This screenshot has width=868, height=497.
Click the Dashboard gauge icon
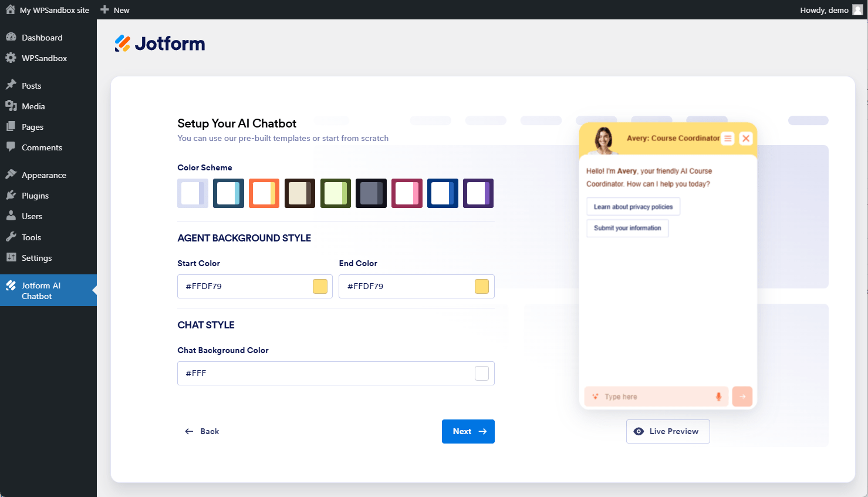(11, 37)
